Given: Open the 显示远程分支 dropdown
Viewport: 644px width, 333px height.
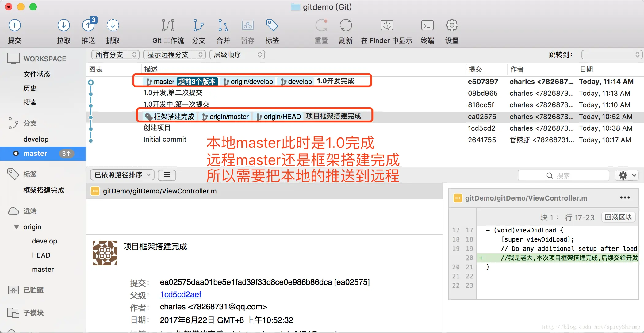Looking at the screenshot, I should pos(174,55).
